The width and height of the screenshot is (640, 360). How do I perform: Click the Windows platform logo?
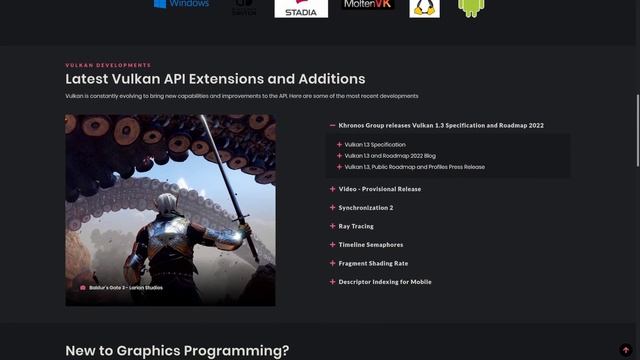(x=181, y=4)
